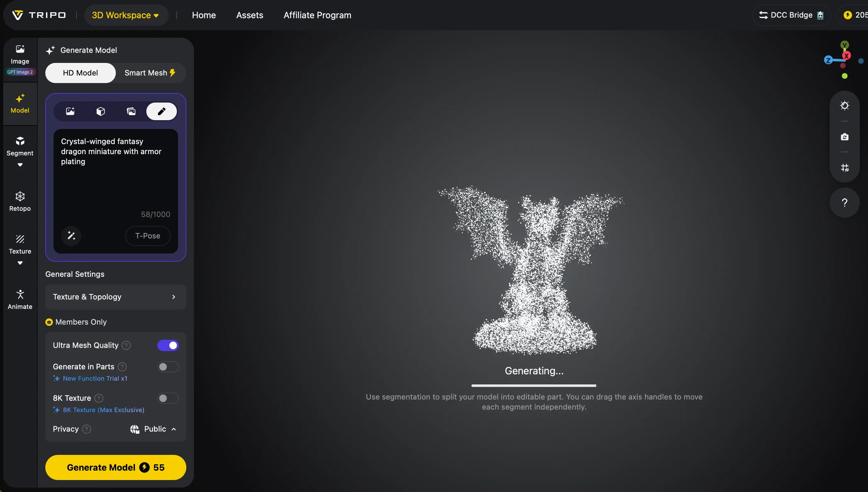Click the yellow Generate Model button
Image resolution: width=868 pixels, height=492 pixels.
[x=116, y=467]
